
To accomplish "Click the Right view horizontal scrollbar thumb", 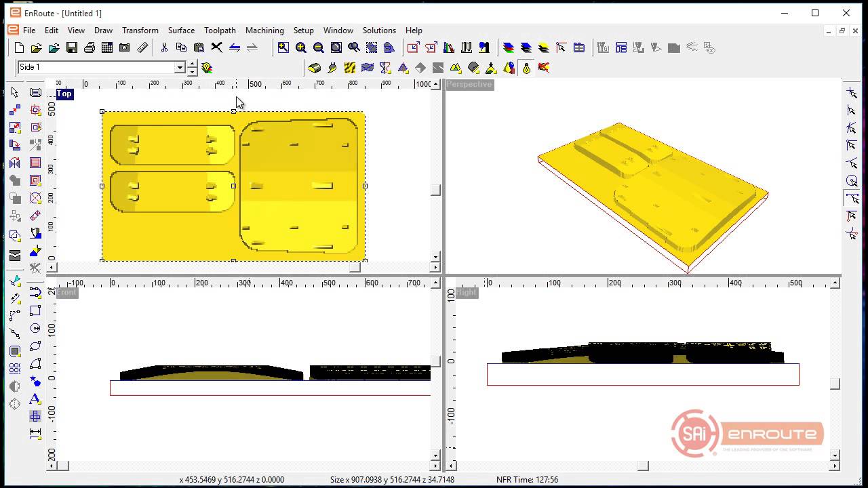I will [643, 466].
